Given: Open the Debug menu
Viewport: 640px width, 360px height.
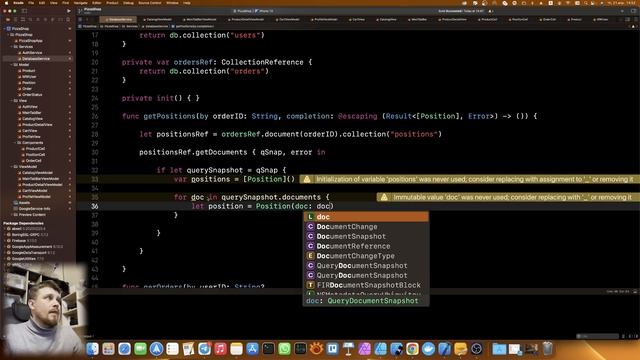Looking at the screenshot, I should 128,3.
